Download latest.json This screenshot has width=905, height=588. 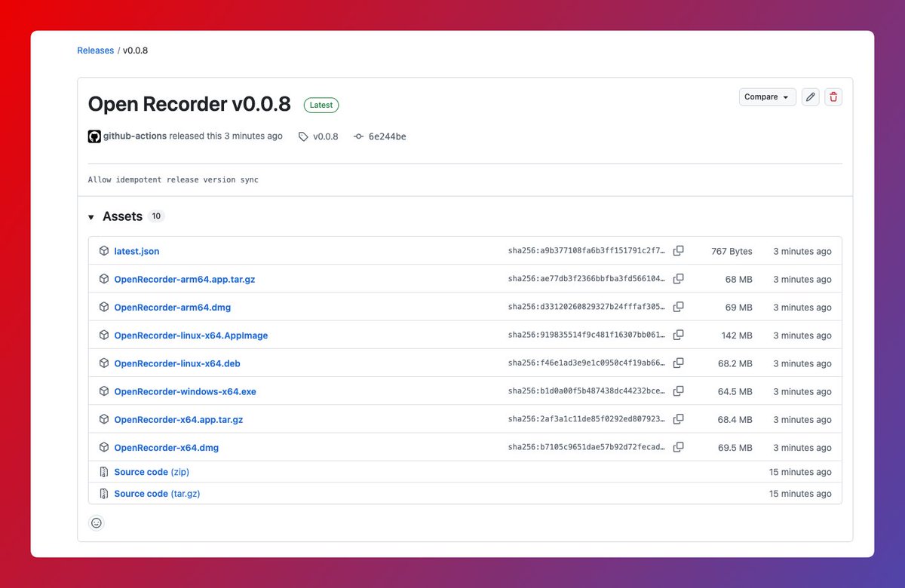(x=137, y=251)
